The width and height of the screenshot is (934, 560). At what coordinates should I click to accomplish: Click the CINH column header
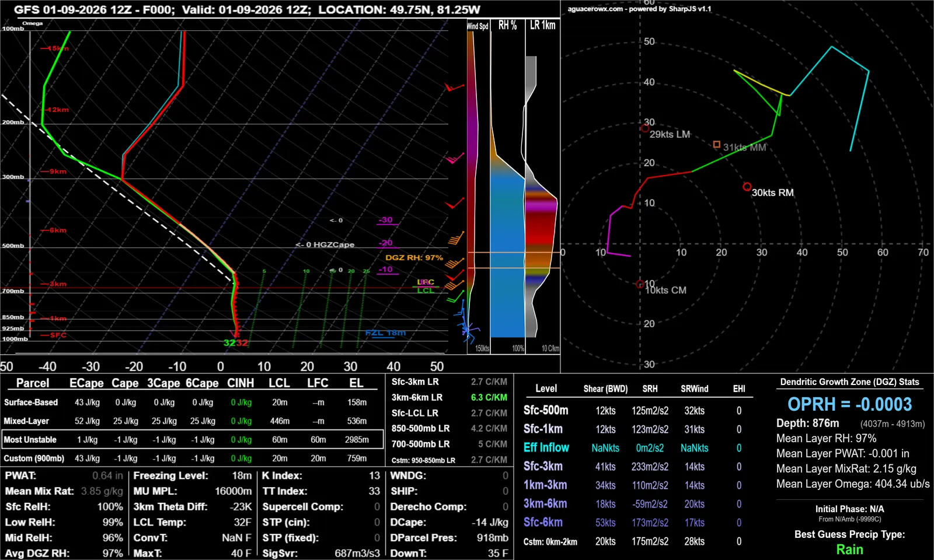241,383
